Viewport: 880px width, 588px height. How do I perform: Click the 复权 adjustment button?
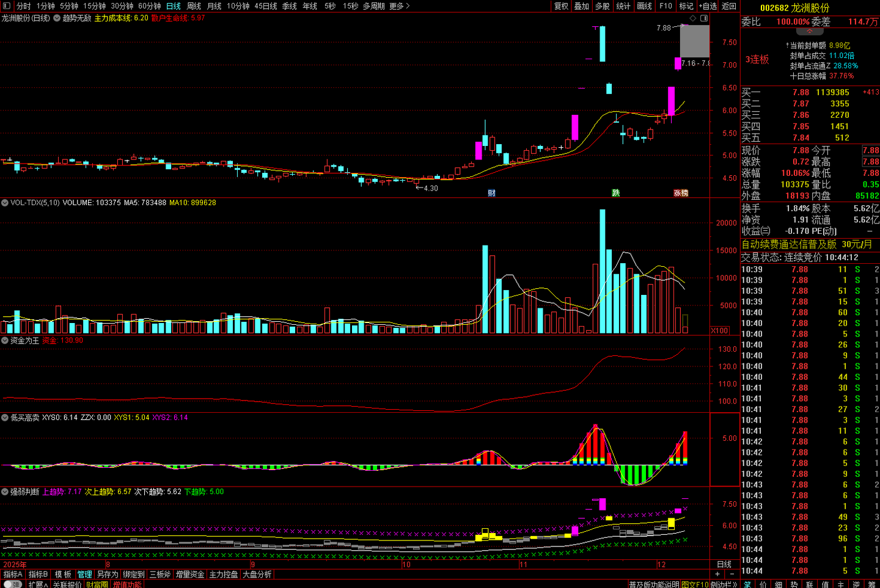(561, 6)
